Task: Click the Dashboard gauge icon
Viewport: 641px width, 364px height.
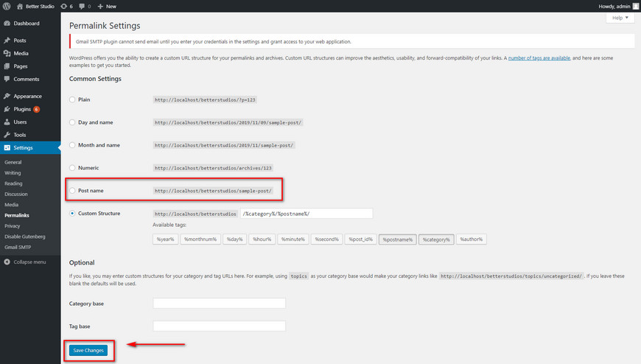Action: [7, 24]
